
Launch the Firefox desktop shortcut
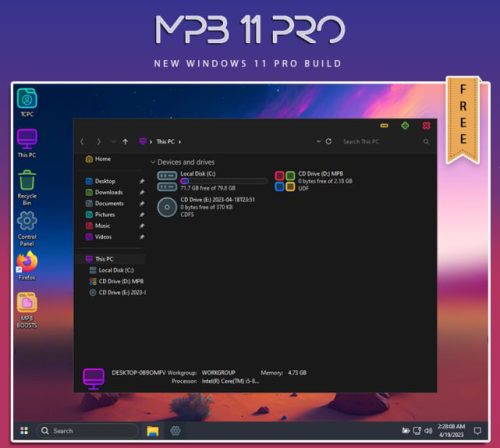click(x=27, y=266)
